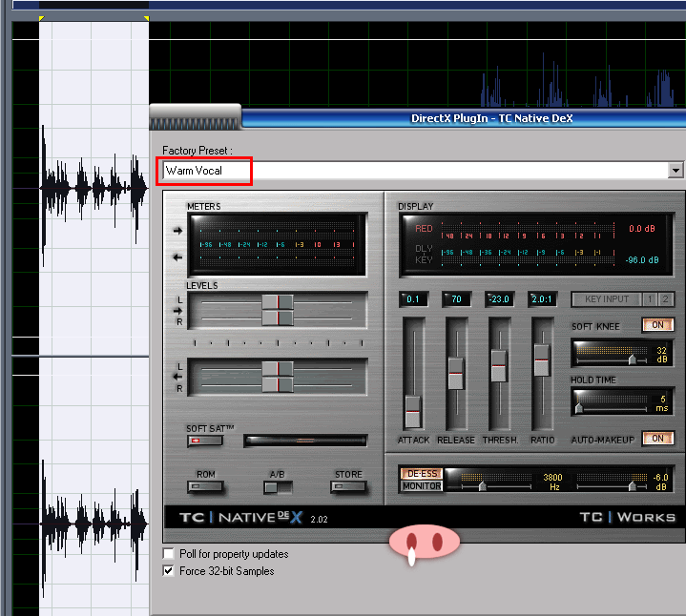686x616 pixels.
Task: Click the KEY INPUT button
Action: (607, 299)
